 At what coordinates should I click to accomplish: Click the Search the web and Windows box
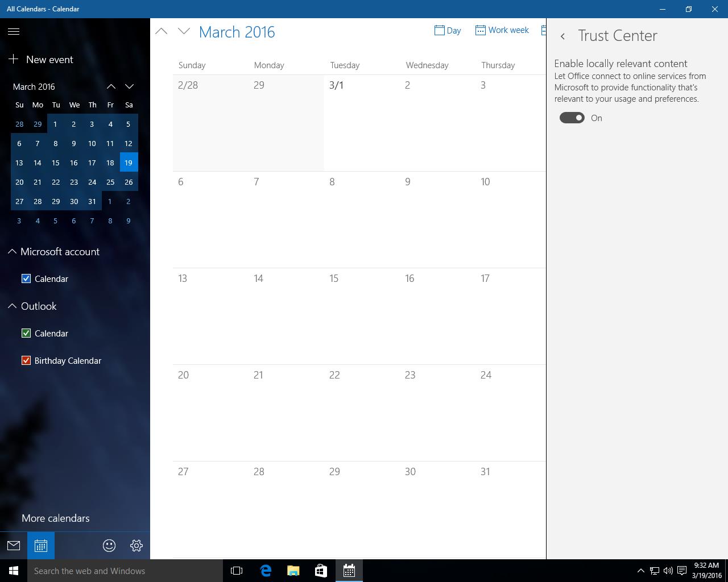125,571
